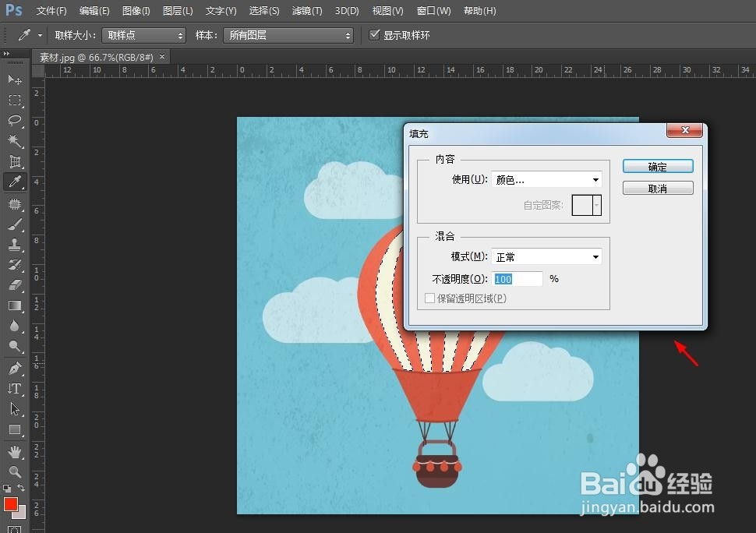Select the Type tool
The height and width of the screenshot is (533, 756).
pos(15,388)
